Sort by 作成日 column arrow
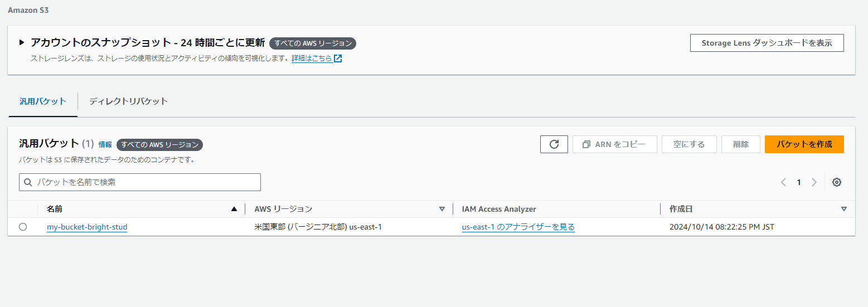Image resolution: width=868 pixels, height=307 pixels. point(843,209)
